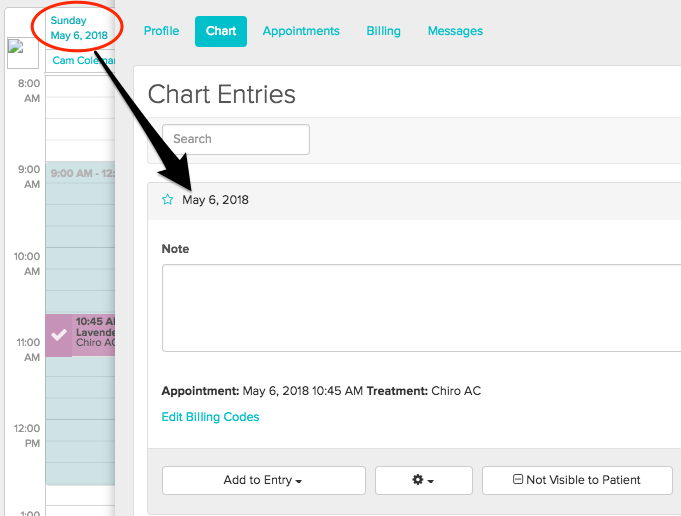681x516 pixels.
Task: Select the Cam Coleman staff column header
Action: [x=84, y=61]
